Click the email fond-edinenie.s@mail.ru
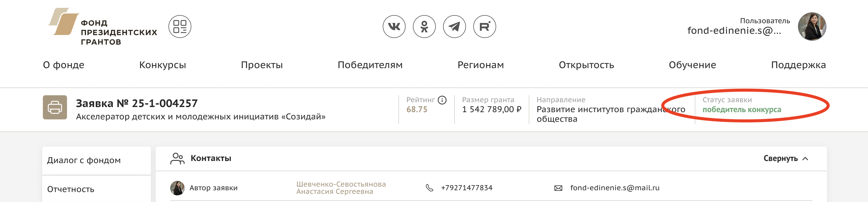Image resolution: width=868 pixels, height=202 pixels. point(614,188)
